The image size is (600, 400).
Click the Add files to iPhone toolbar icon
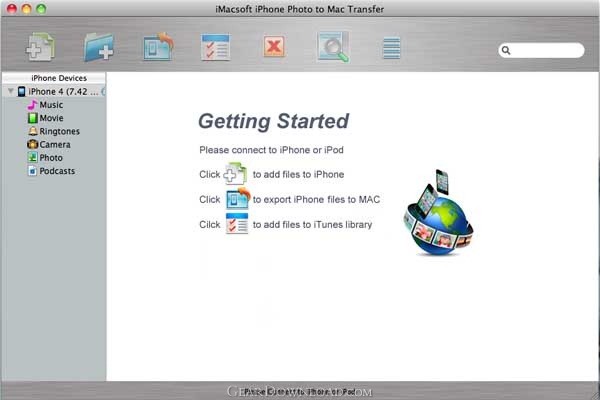pyautogui.click(x=41, y=47)
